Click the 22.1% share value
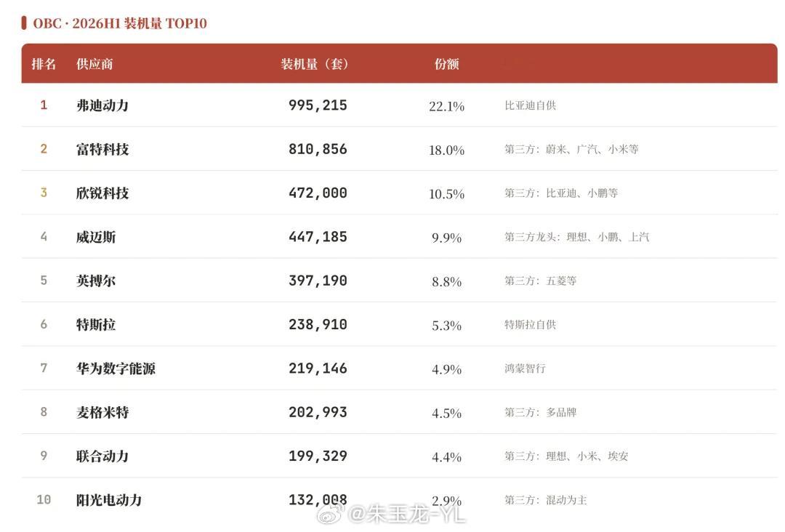 (446, 106)
